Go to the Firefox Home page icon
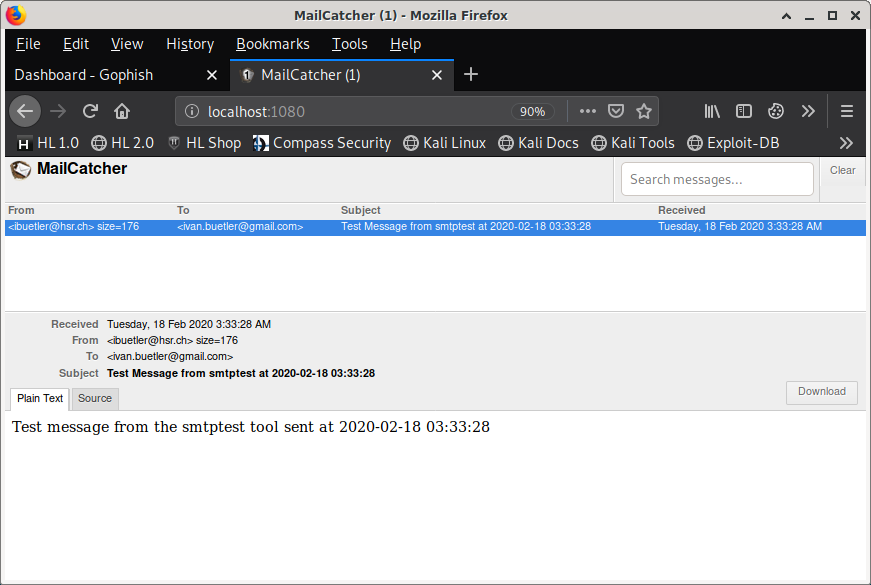 (122, 111)
